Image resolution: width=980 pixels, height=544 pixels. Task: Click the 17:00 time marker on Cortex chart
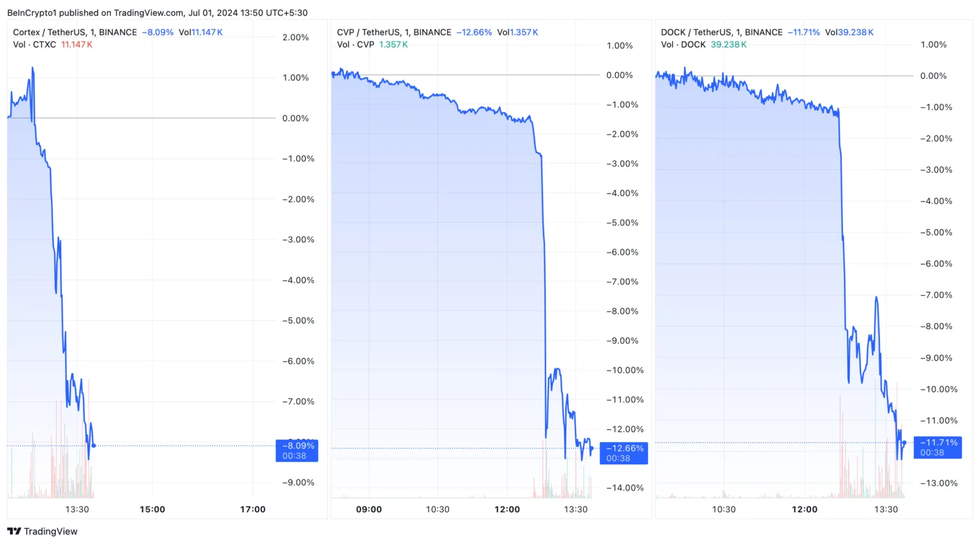[253, 509]
